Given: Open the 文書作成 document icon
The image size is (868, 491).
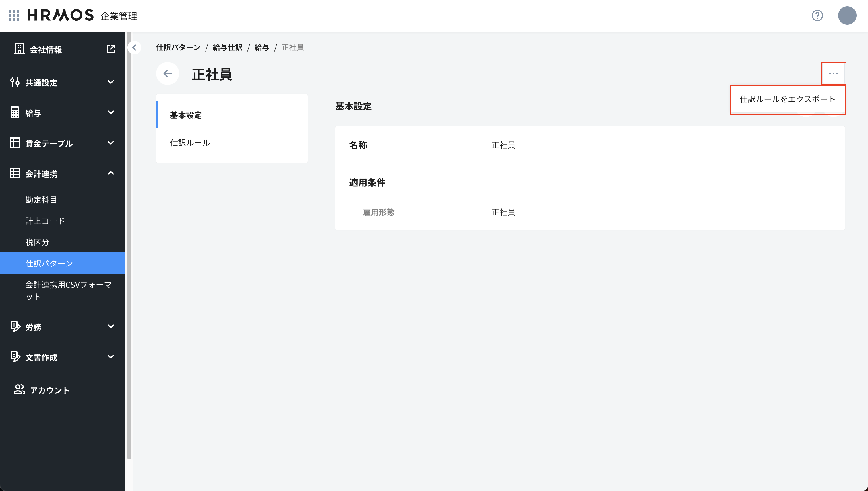Looking at the screenshot, I should (x=15, y=357).
